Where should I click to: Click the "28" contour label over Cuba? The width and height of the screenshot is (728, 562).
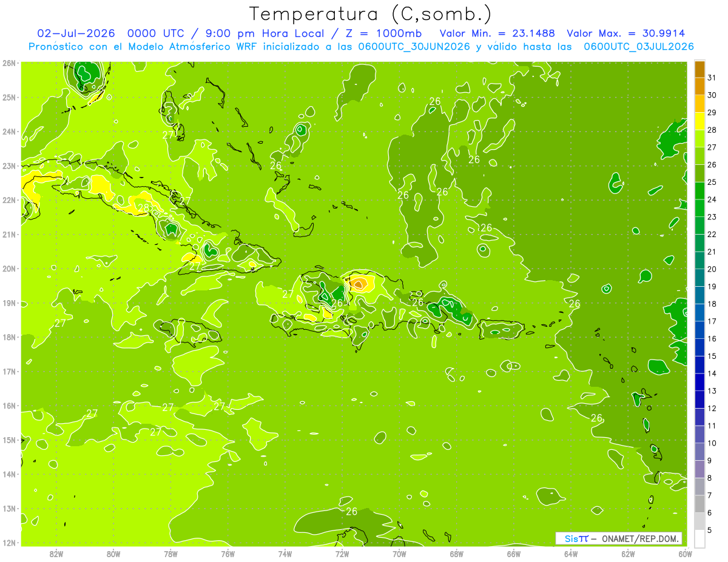point(143,208)
